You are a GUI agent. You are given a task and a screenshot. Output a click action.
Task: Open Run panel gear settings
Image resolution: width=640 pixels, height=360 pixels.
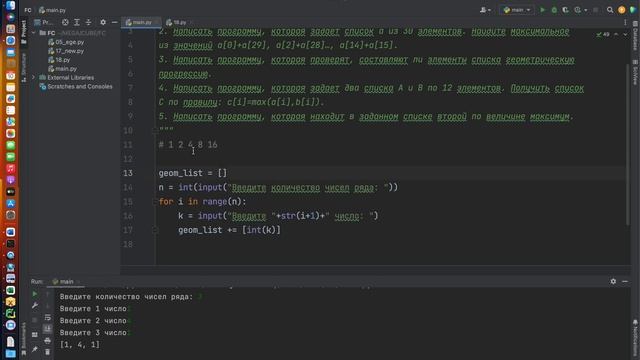coord(613,281)
